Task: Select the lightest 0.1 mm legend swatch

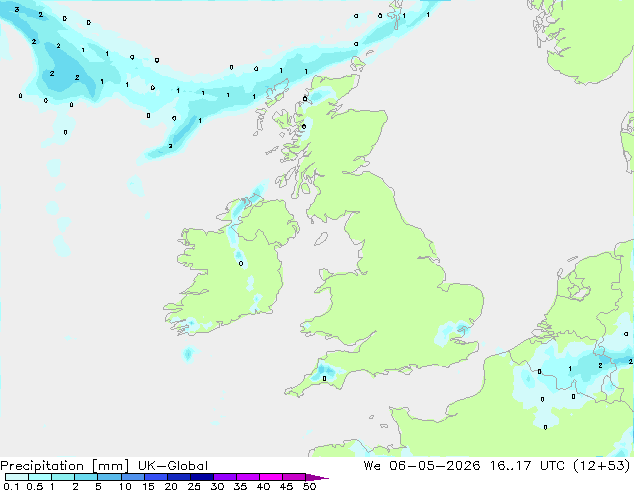Action: 17,477
